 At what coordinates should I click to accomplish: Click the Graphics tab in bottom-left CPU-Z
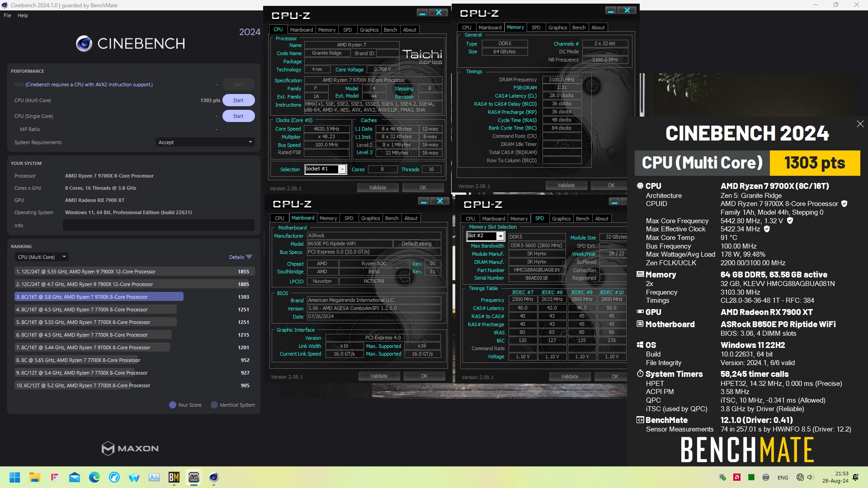[370, 217]
